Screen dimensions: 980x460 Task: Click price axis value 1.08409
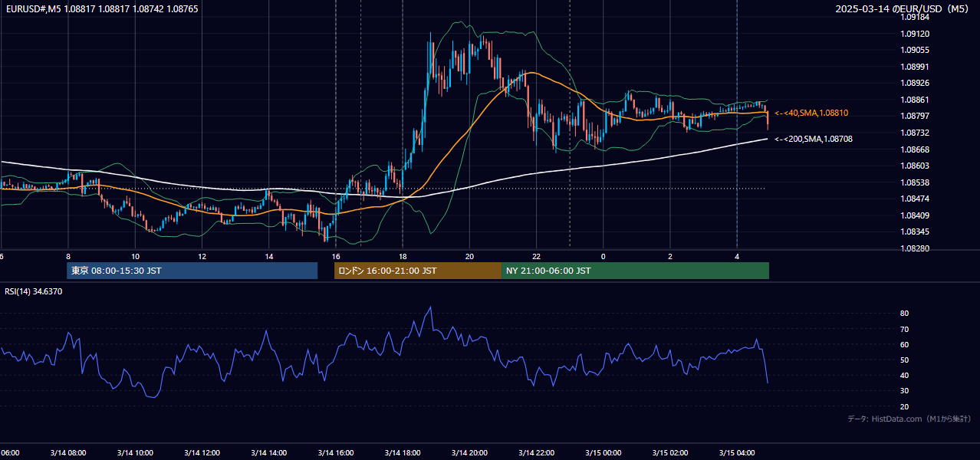pyautogui.click(x=914, y=215)
